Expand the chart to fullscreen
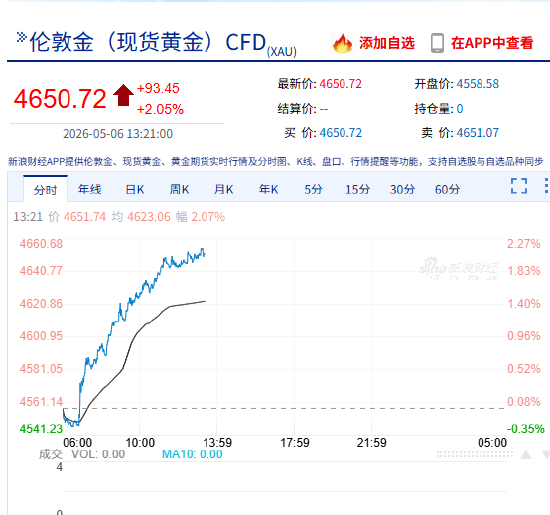This screenshot has width=550, height=515. (x=519, y=186)
